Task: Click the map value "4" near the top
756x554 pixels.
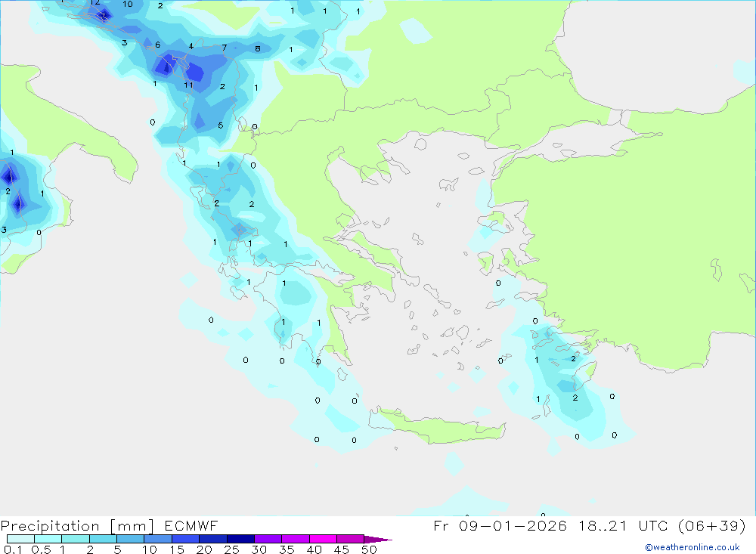Action: click(x=191, y=46)
